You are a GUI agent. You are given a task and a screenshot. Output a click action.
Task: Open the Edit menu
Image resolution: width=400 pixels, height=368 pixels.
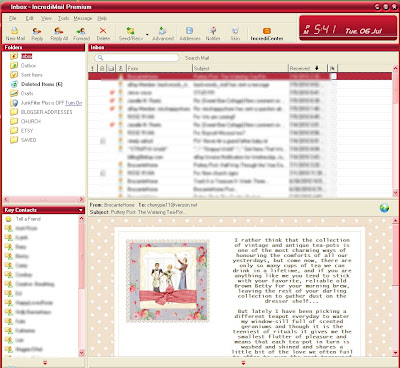30,18
